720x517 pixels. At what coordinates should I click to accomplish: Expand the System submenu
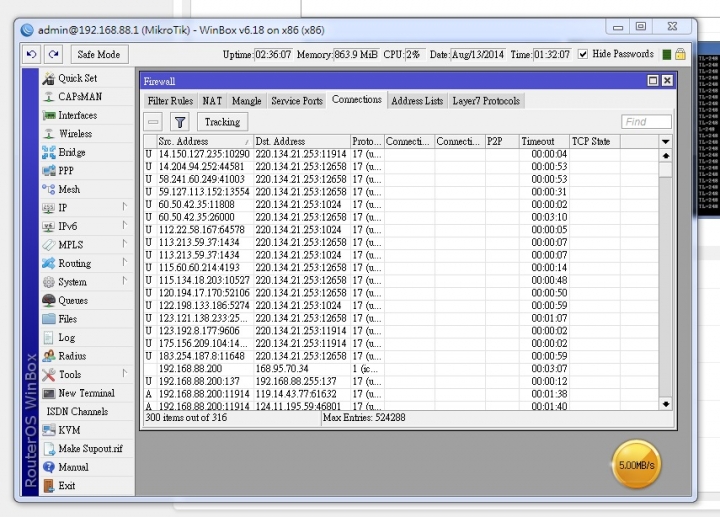124,281
